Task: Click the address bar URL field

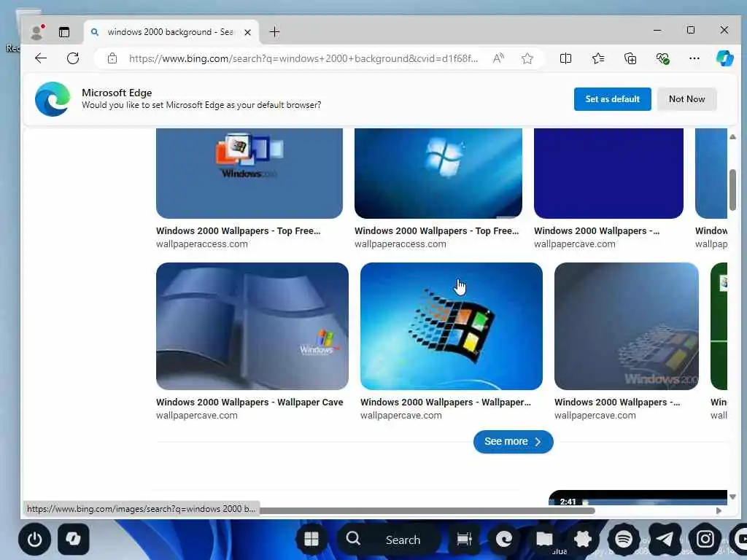Action: (x=303, y=58)
